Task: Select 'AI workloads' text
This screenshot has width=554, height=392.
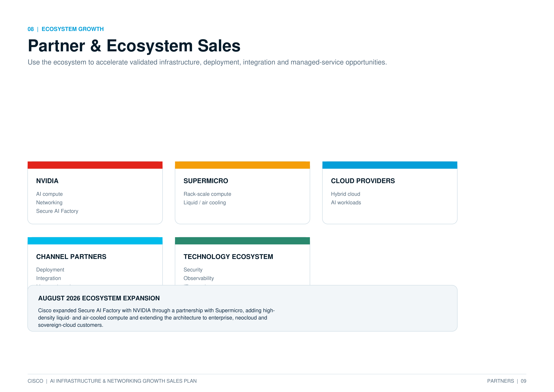Action: pyautogui.click(x=346, y=203)
